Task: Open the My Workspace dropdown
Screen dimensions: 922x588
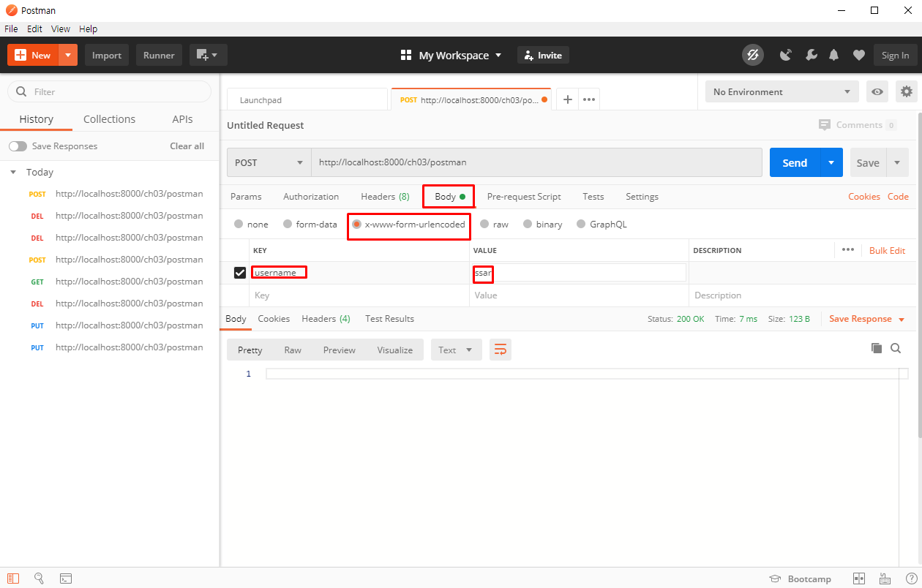Action: (460, 55)
